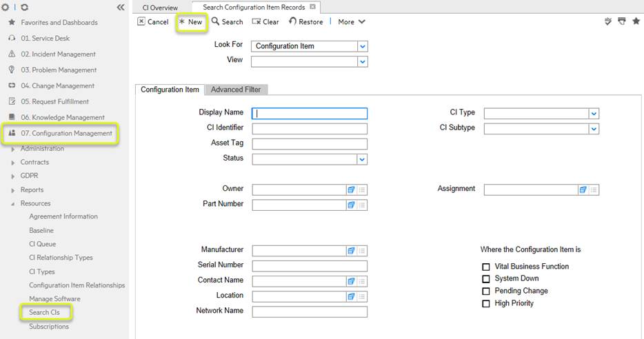The width and height of the screenshot is (644, 339).
Task: Click the New button in toolbar
Action: [190, 22]
